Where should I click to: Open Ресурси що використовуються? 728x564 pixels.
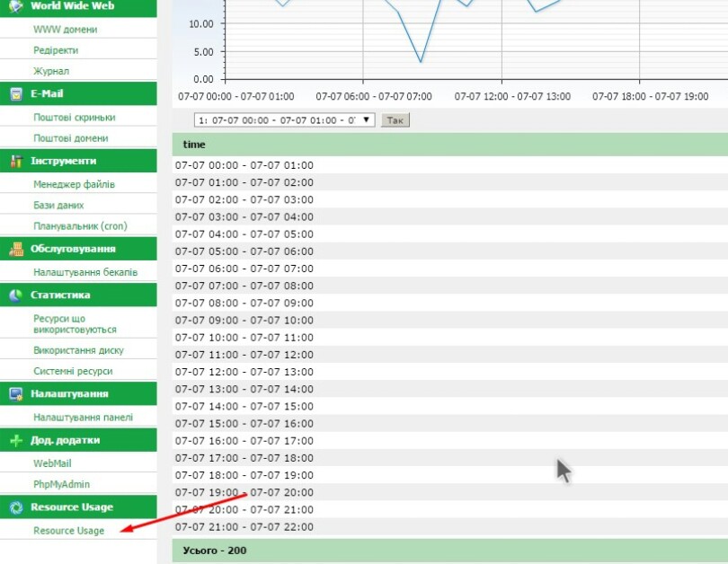(75, 323)
